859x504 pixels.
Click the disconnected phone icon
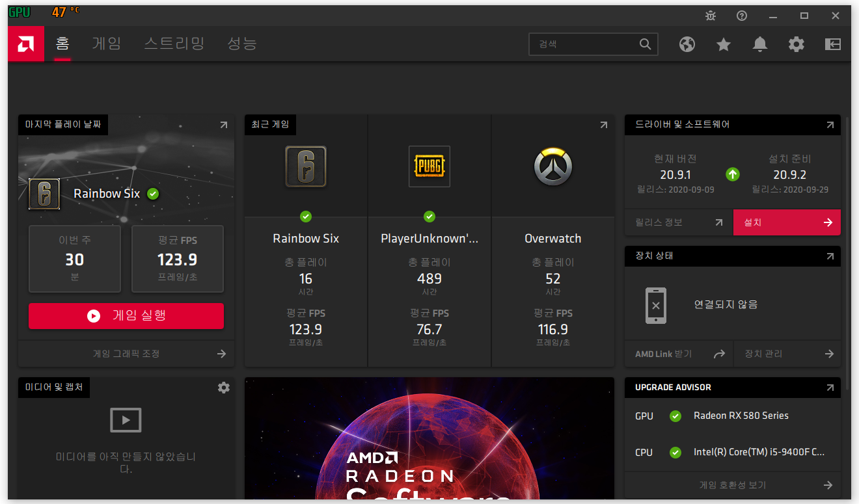pos(656,305)
